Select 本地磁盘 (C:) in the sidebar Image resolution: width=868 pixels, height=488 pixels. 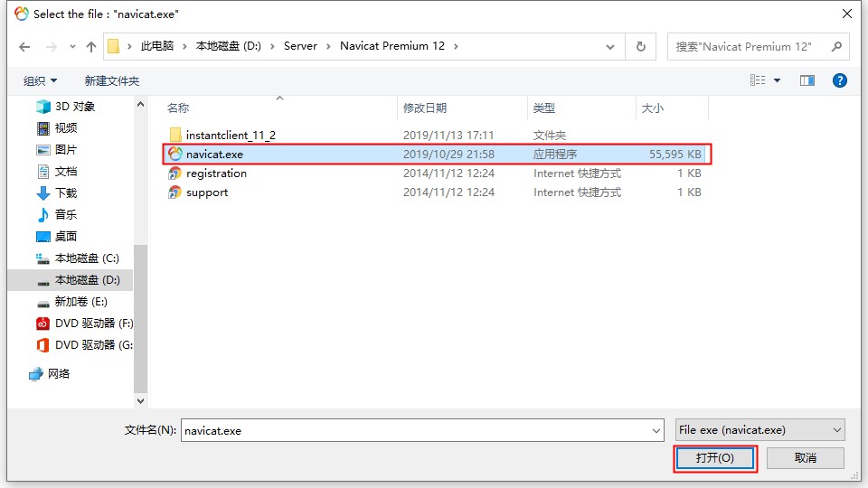[x=86, y=258]
